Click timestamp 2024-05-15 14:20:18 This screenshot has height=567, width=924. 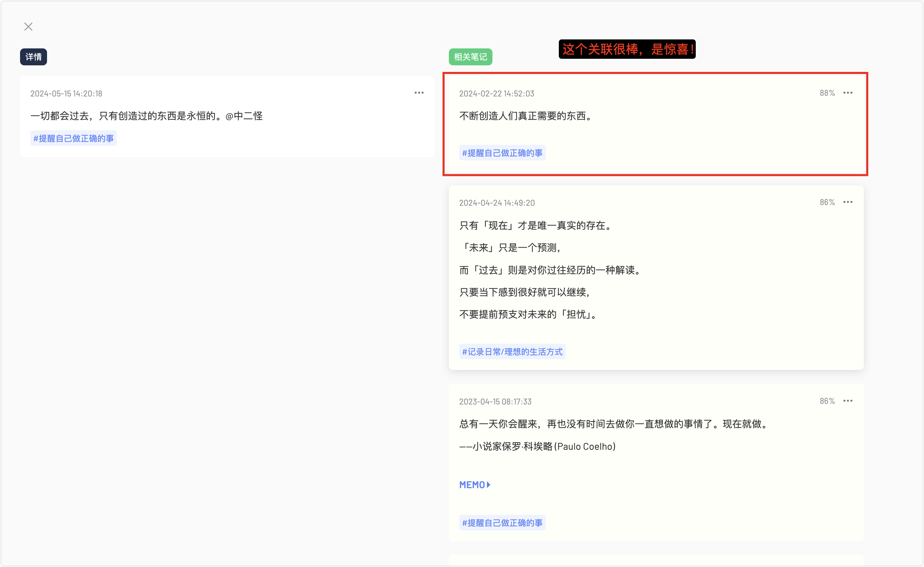pos(66,94)
